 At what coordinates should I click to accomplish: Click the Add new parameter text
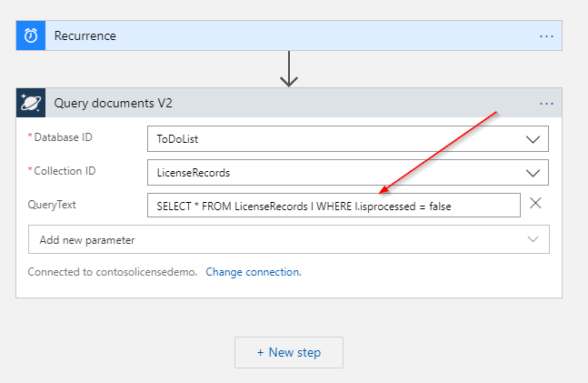86,240
